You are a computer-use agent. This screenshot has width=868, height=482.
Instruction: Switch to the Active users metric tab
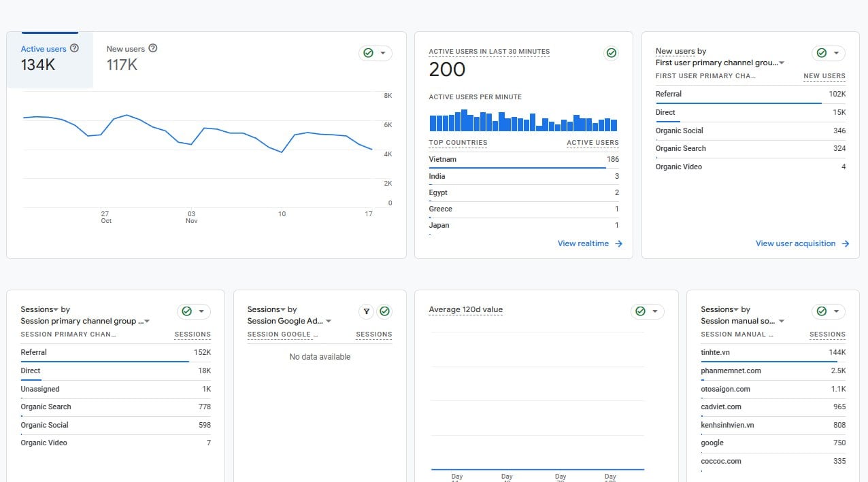[x=50, y=60]
